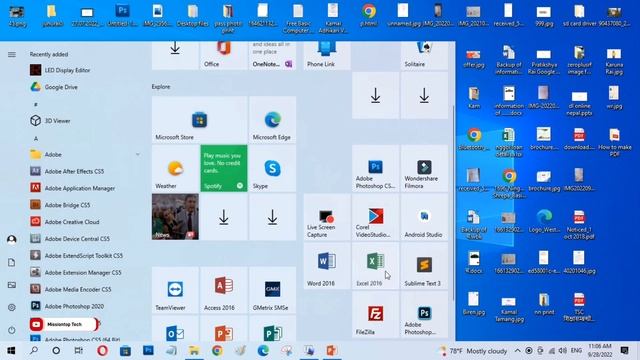Image resolution: width=640 pixels, height=360 pixels.
Task: Launch the Skype tile
Action: (272, 168)
